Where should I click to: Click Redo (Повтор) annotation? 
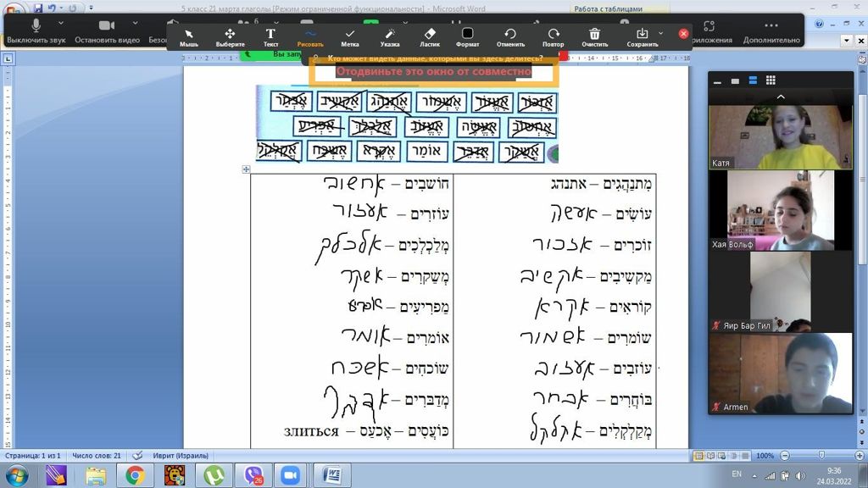point(553,37)
